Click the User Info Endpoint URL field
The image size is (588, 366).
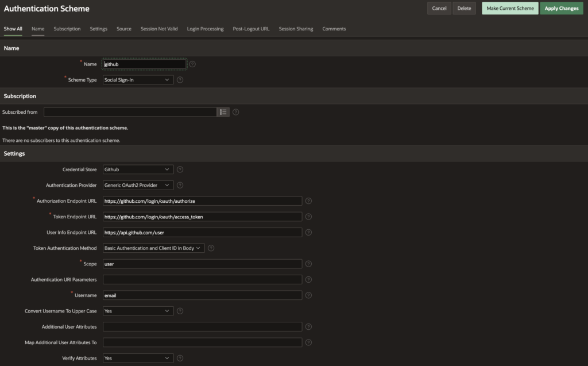pos(202,233)
